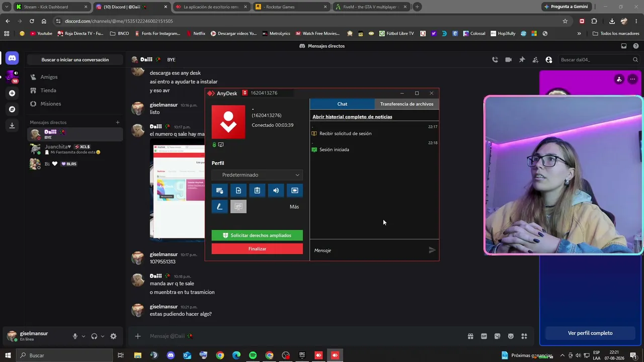The width and height of the screenshot is (644, 362).
Task: Send a gift in Discord chat
Action: (x=470, y=336)
